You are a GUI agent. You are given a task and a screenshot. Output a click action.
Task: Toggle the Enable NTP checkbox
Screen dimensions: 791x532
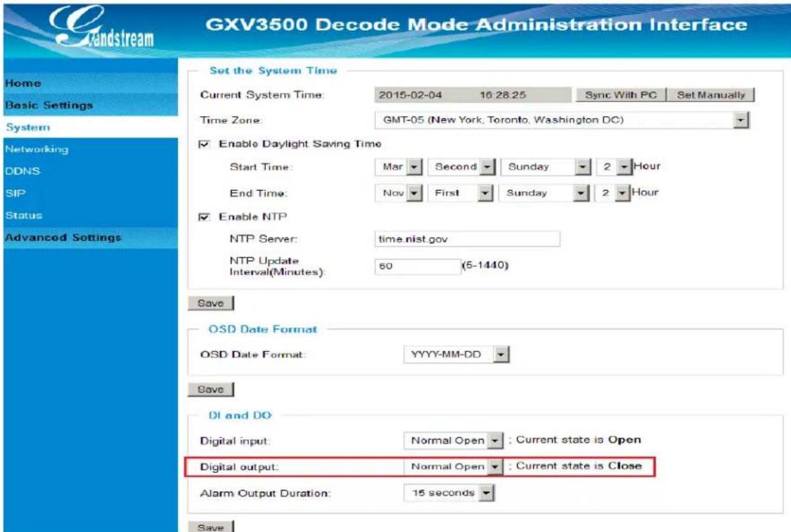(205, 217)
